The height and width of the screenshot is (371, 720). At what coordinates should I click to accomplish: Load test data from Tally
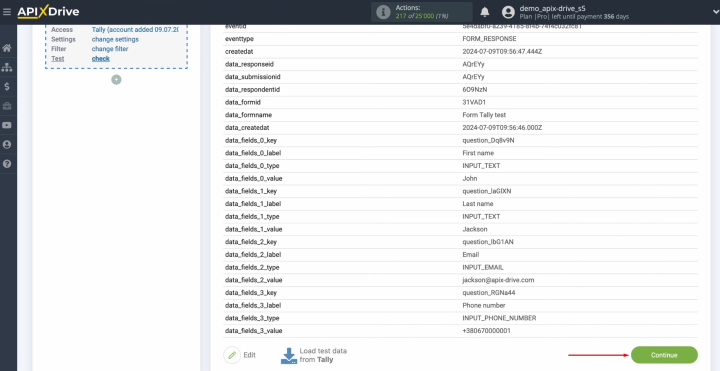click(x=314, y=355)
